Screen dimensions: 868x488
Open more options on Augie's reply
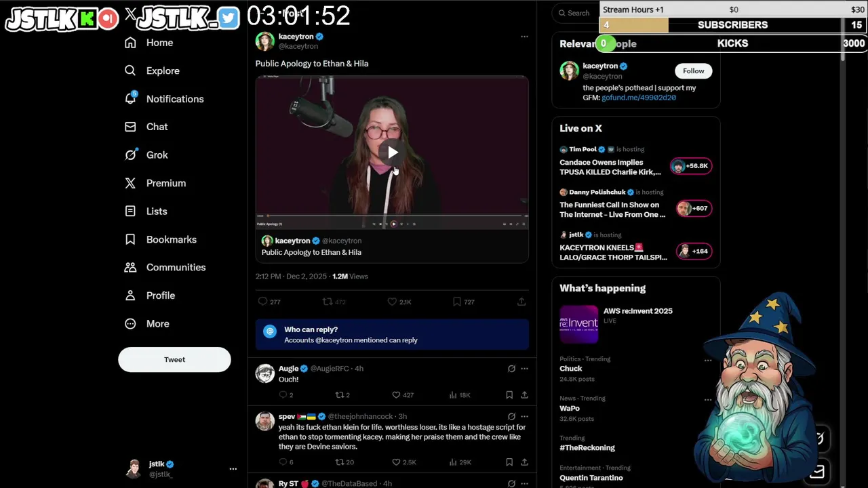(524, 369)
